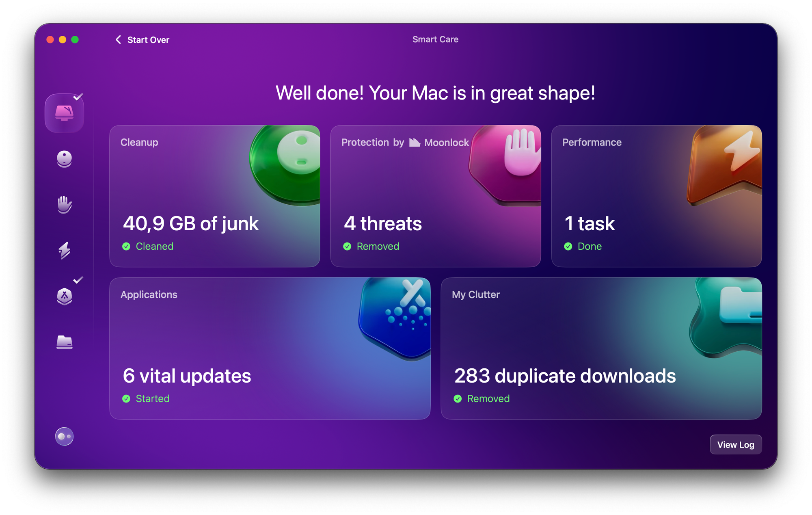Open the Cleanup module in the sidebar
This screenshot has height=515, width=812.
click(64, 159)
